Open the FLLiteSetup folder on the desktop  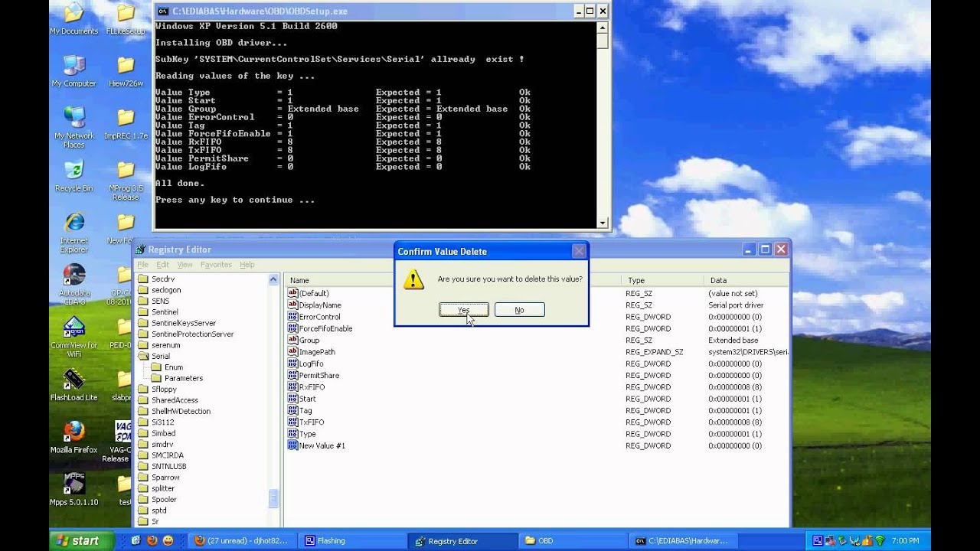pyautogui.click(x=126, y=19)
